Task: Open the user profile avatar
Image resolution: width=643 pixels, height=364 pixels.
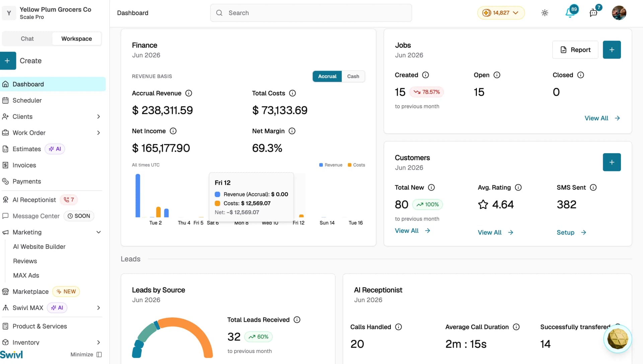Action: pyautogui.click(x=619, y=13)
